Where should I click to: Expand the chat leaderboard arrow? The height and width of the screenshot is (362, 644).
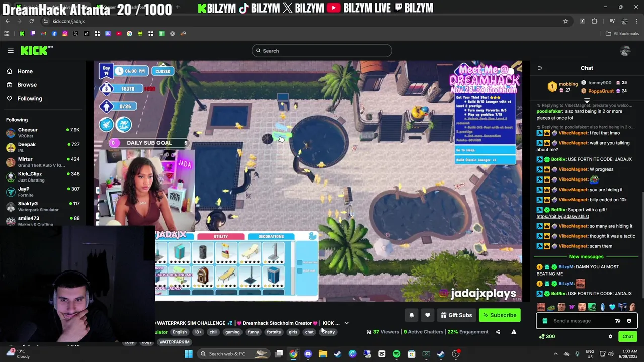click(587, 100)
